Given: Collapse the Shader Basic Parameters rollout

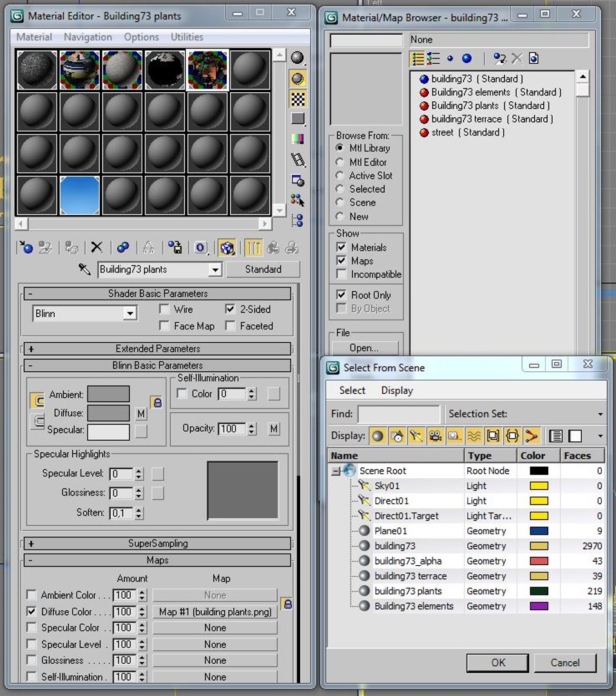Looking at the screenshot, I should point(158,293).
